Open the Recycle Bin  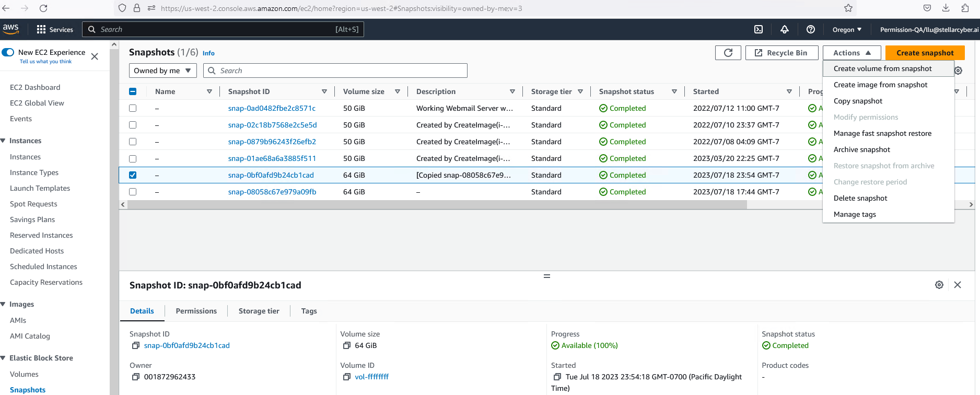pos(781,53)
